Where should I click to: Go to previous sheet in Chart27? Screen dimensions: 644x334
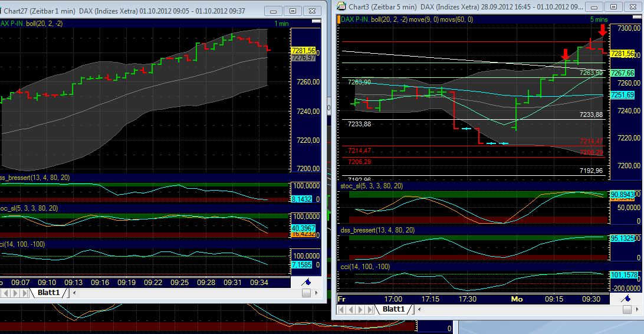[x=6, y=293]
